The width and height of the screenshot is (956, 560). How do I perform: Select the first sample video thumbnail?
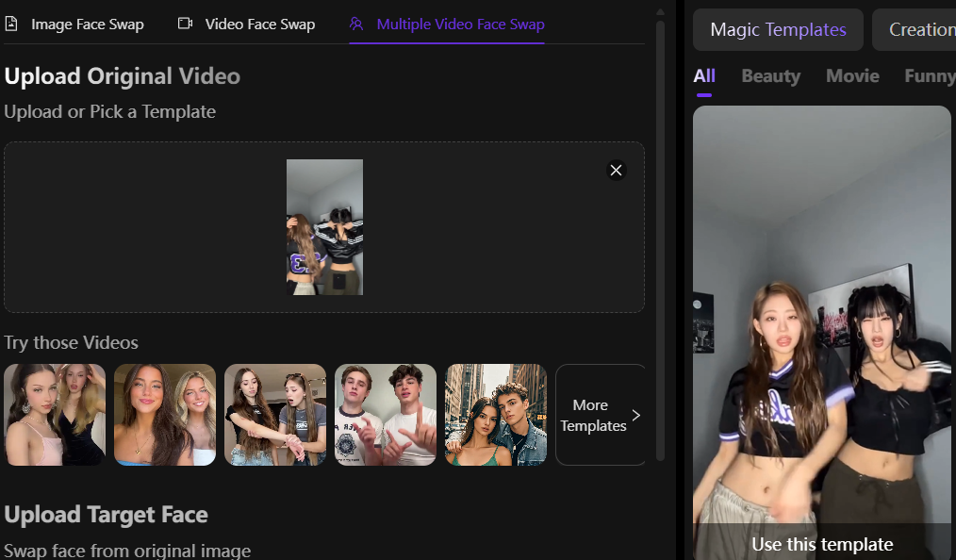pos(54,415)
